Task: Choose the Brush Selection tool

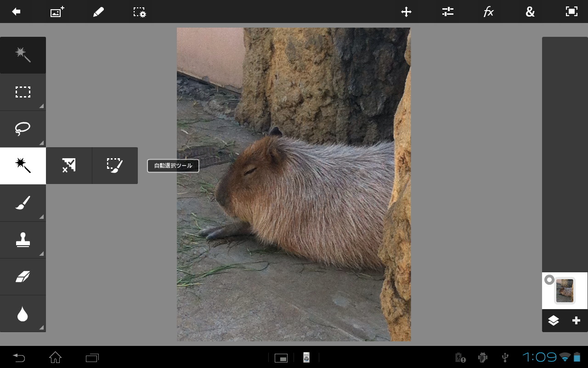Action: pos(115,166)
